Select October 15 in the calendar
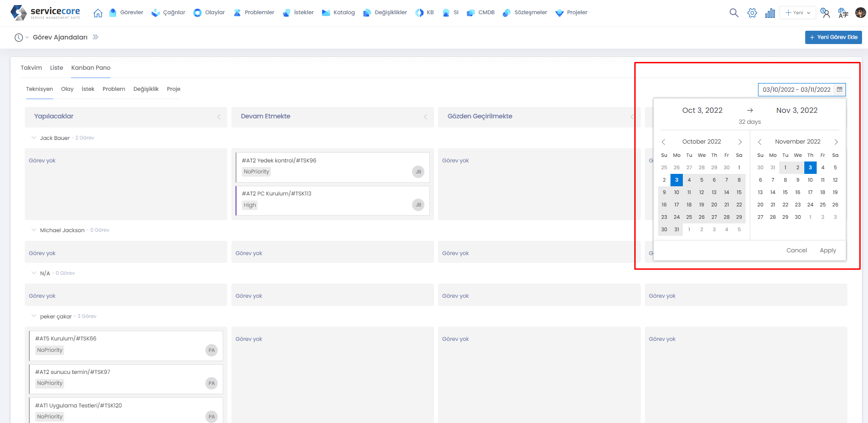The height and width of the screenshot is (423, 868). click(x=739, y=192)
